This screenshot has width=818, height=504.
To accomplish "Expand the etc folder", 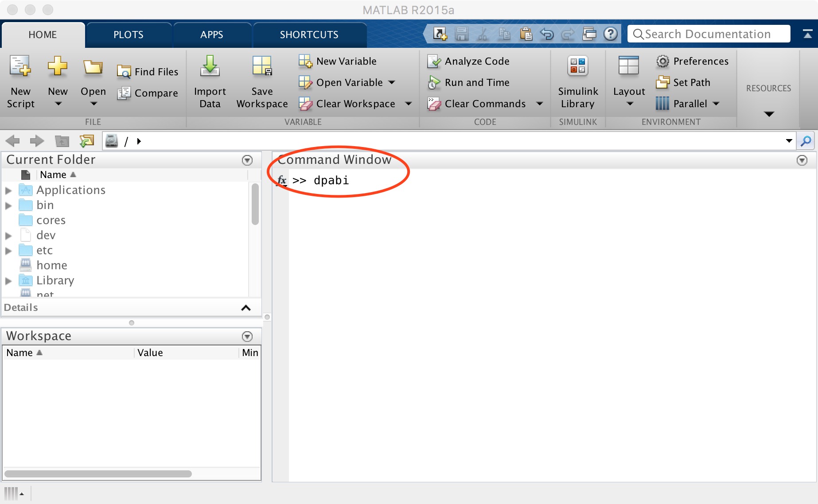I will 8,251.
